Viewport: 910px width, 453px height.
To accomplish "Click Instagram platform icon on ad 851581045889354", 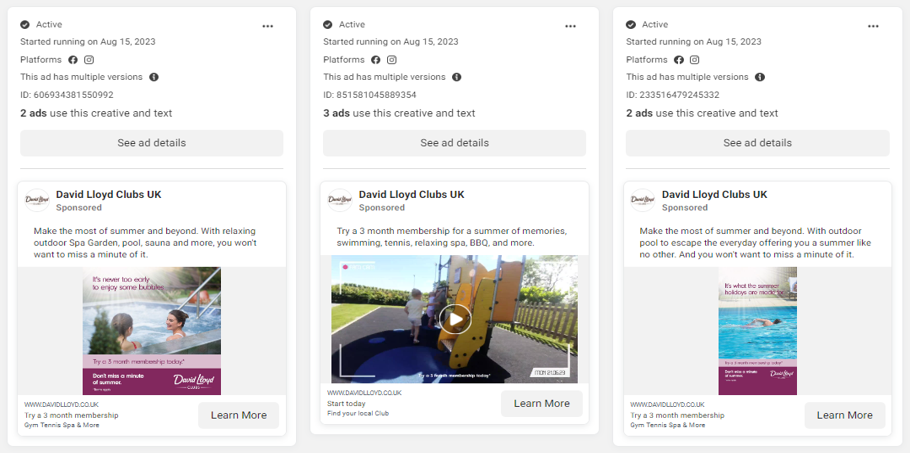I will point(392,60).
